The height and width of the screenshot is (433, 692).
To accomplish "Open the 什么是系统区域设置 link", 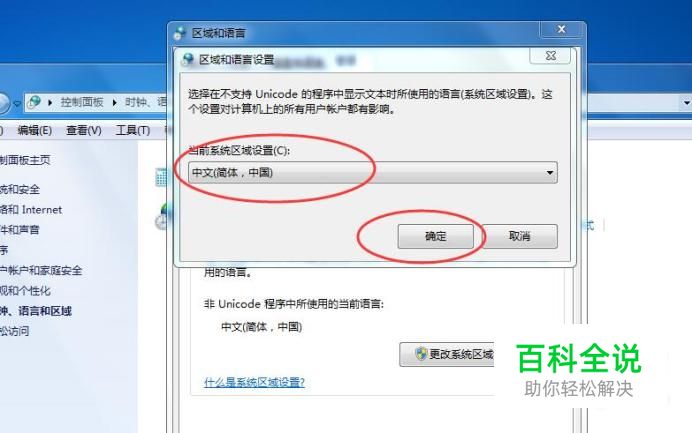I will coord(254,382).
